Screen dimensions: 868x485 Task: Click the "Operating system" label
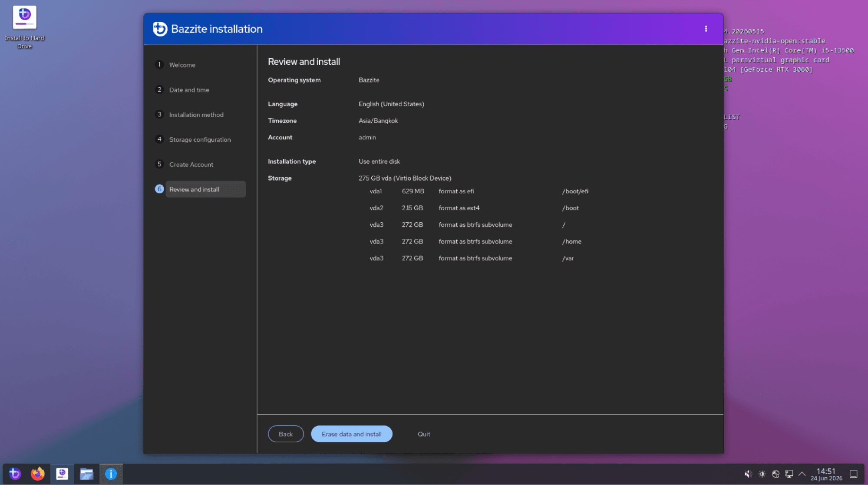(294, 80)
